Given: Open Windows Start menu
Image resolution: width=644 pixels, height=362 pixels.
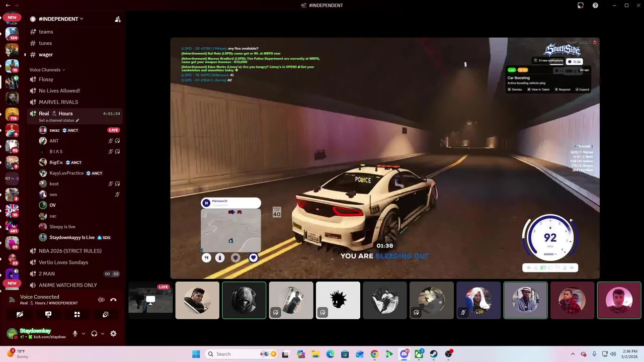Looking at the screenshot, I should click(196, 354).
